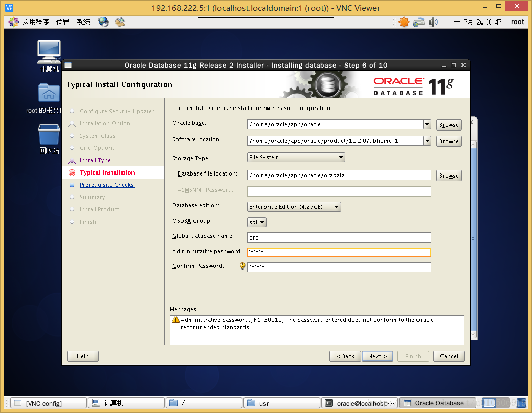Click the Database file location field
Viewport: 532px width, 413px height.
point(339,175)
